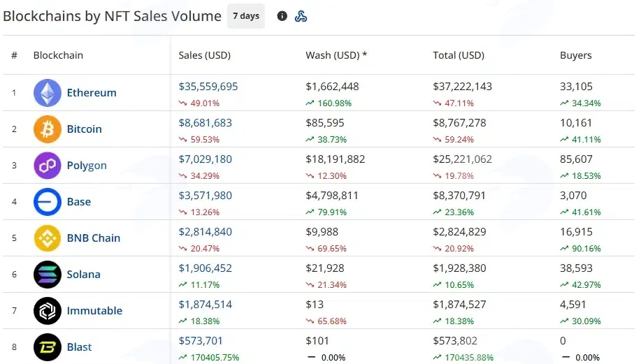
Task: Click Blast sales value $573,701
Action: coord(201,341)
